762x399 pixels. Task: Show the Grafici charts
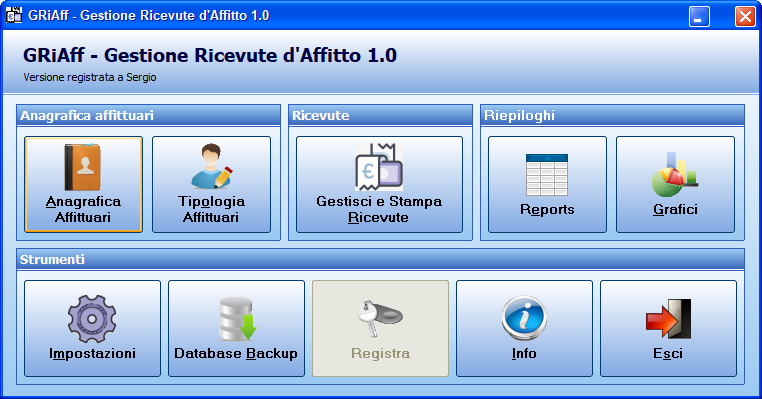point(675,184)
